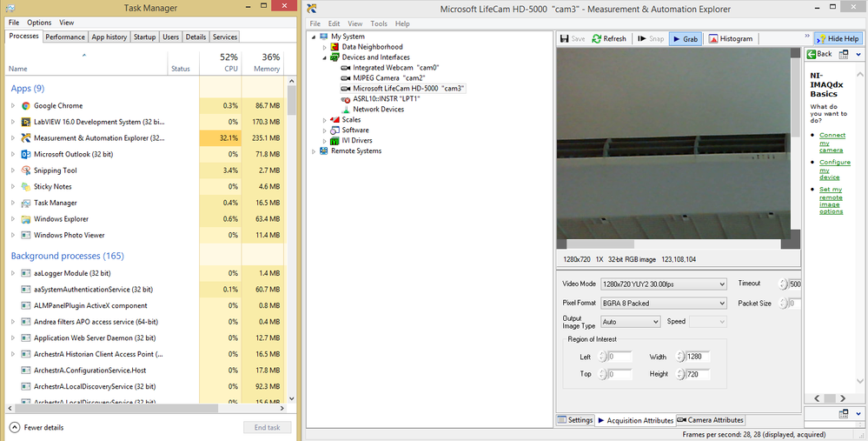This screenshot has width=868, height=441.
Task: Open the Histogram tool
Action: point(732,39)
